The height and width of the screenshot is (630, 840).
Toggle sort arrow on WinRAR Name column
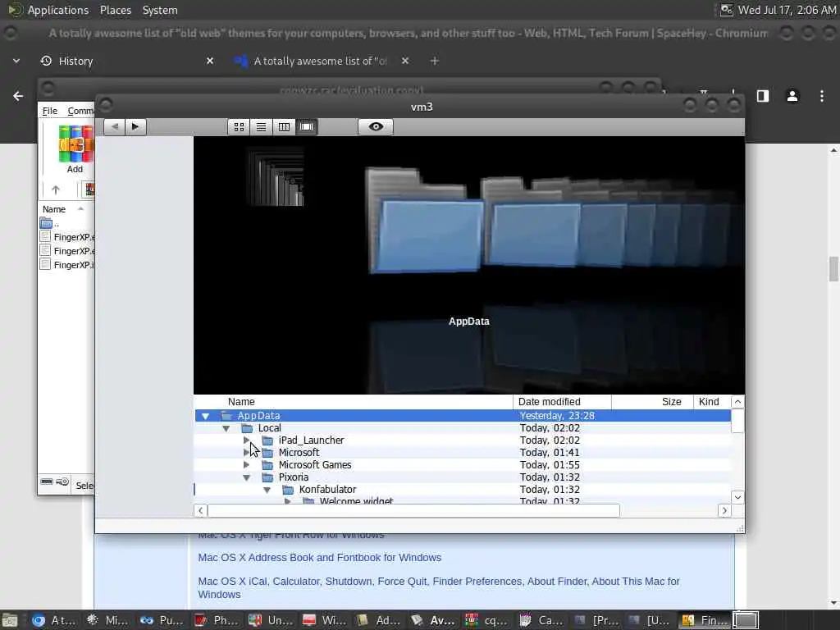tap(81, 209)
